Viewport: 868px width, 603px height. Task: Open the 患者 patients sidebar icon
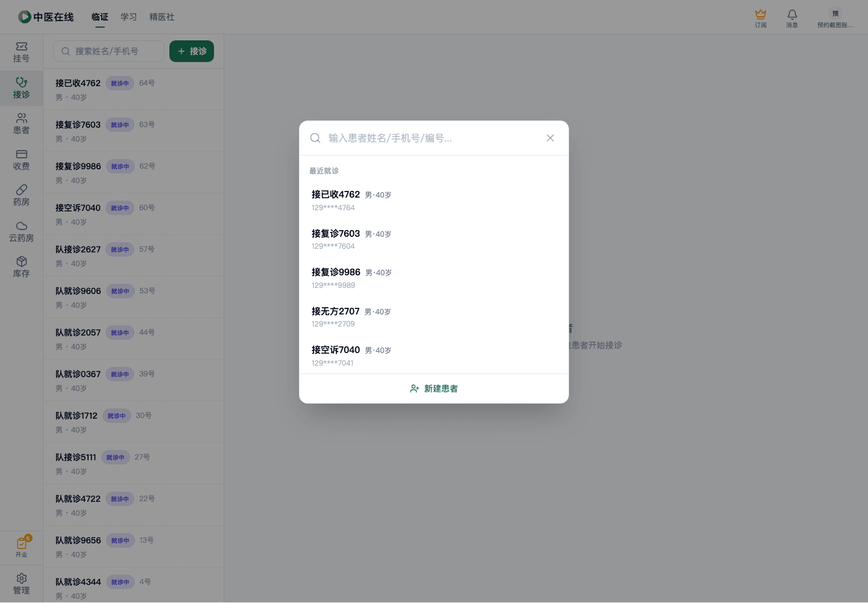click(x=21, y=124)
